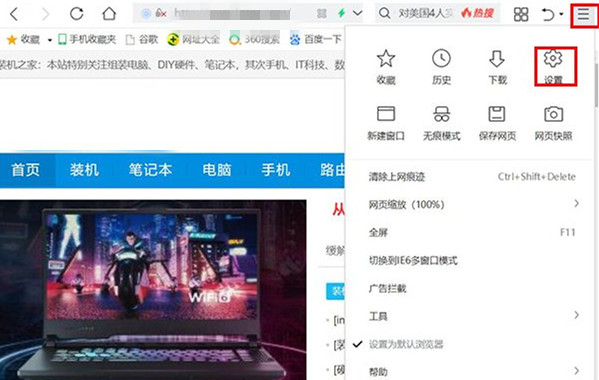
Task: Go back to the previous page
Action: (x=14, y=14)
